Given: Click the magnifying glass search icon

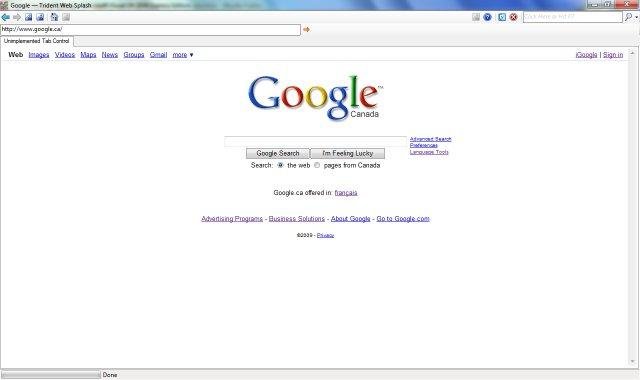Looking at the screenshot, I should click(x=629, y=17).
